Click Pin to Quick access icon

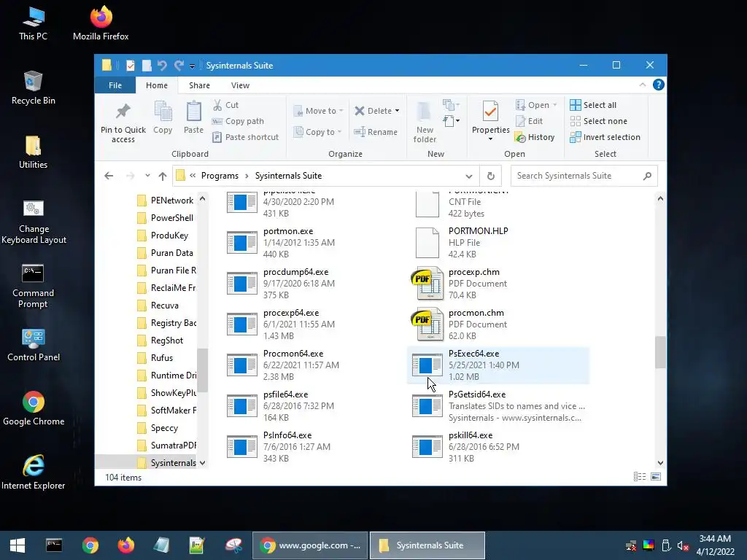[x=123, y=112]
